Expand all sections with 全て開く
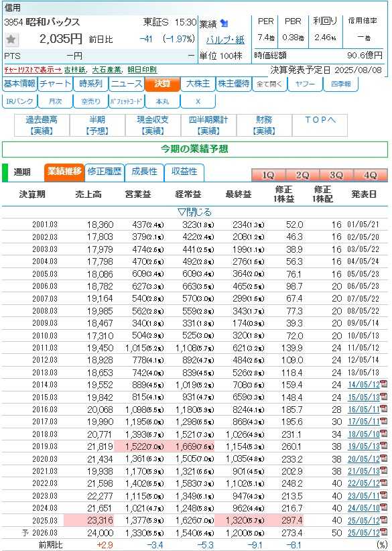Screen dimensions: 392x551 pos(269,84)
